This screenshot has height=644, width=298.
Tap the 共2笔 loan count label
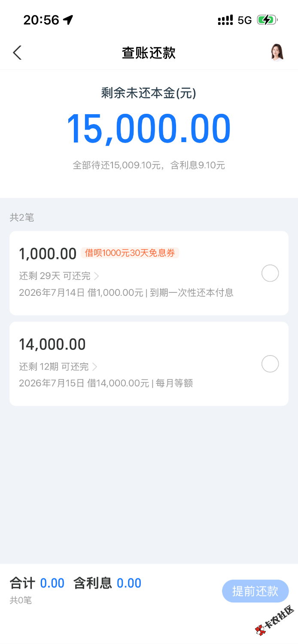point(22,218)
